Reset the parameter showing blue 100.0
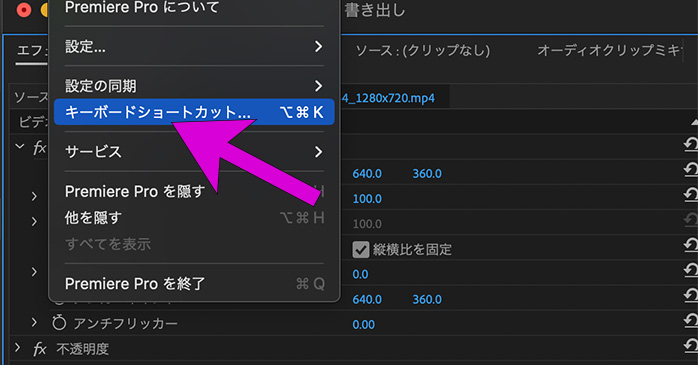Image resolution: width=698 pixels, height=365 pixels. [x=691, y=195]
